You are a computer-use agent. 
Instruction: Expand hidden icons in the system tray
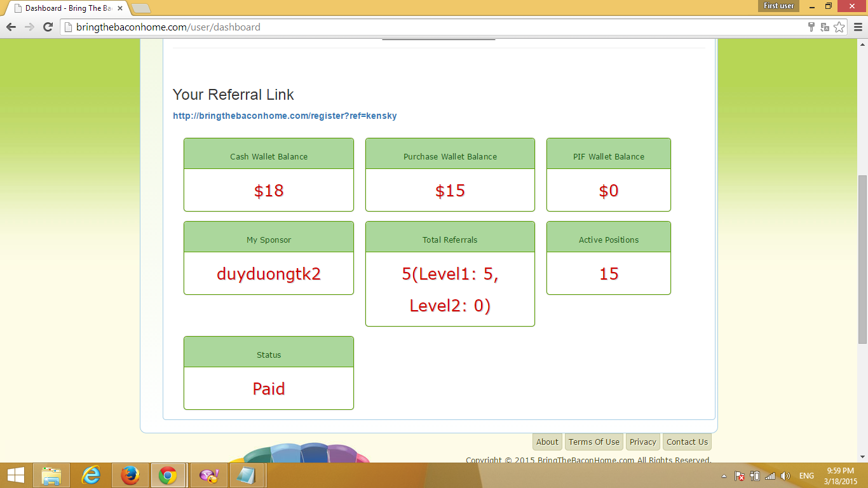(724, 475)
